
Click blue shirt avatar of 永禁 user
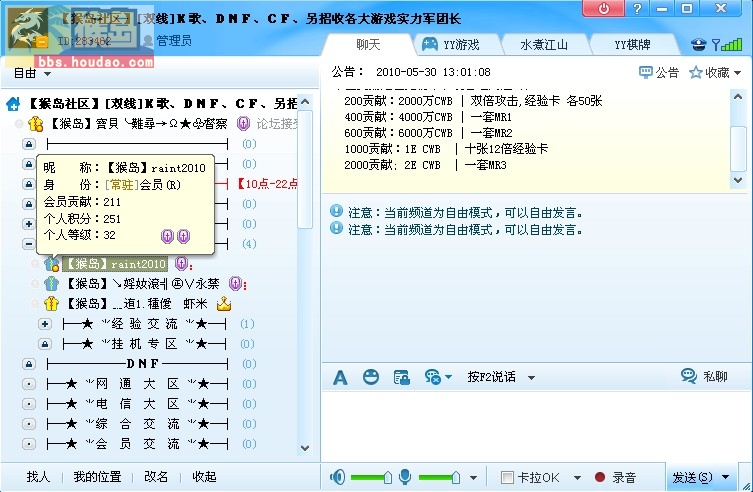click(51, 284)
